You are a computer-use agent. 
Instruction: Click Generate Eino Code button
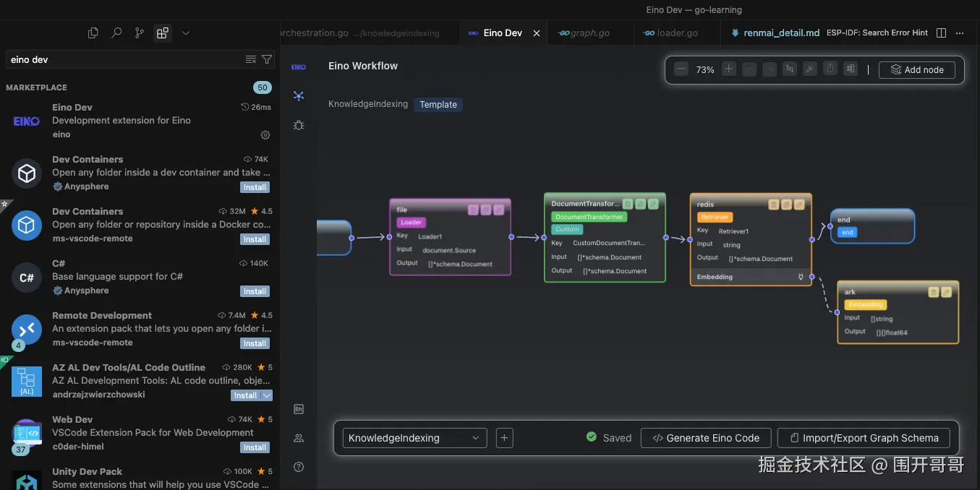(706, 438)
